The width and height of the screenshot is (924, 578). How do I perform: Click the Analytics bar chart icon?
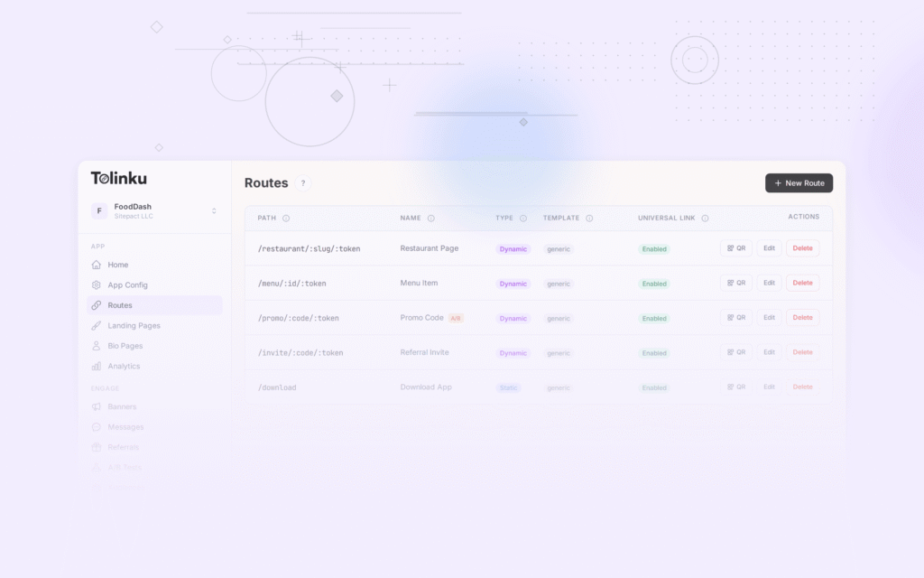(x=96, y=366)
